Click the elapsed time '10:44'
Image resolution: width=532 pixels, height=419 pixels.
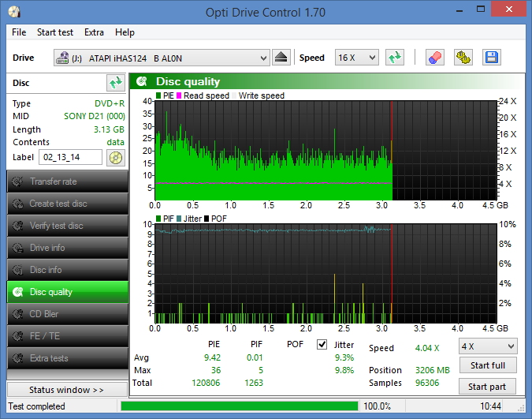490,406
